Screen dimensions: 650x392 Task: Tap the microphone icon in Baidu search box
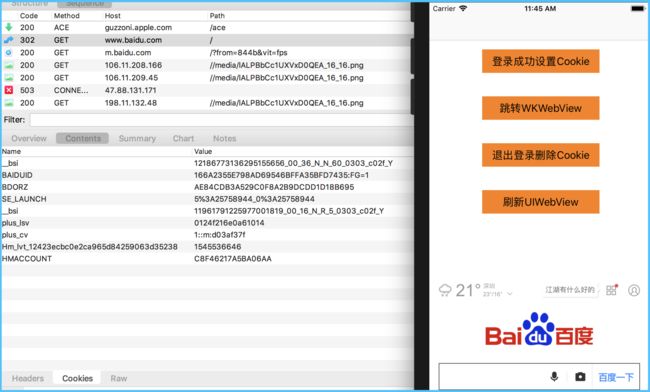[554, 376]
